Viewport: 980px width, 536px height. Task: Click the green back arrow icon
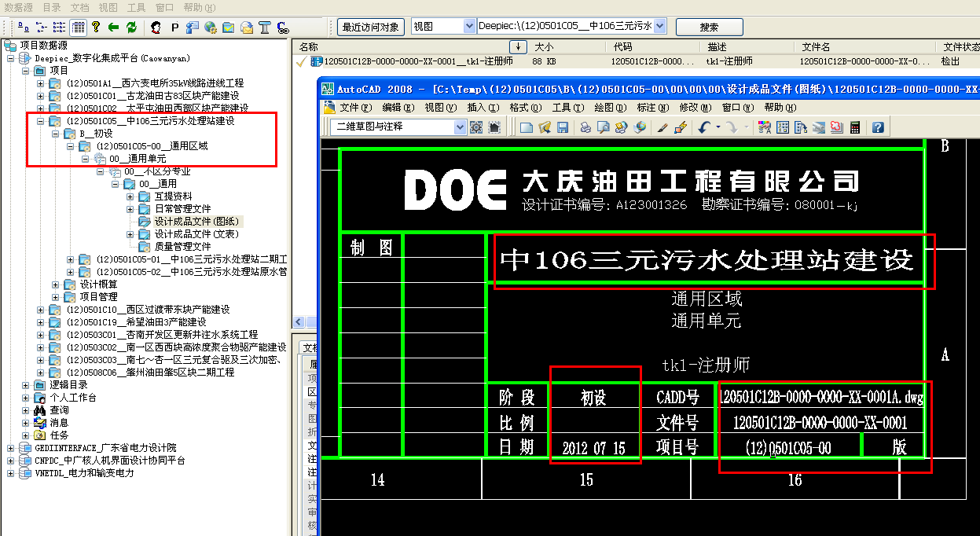point(114,28)
